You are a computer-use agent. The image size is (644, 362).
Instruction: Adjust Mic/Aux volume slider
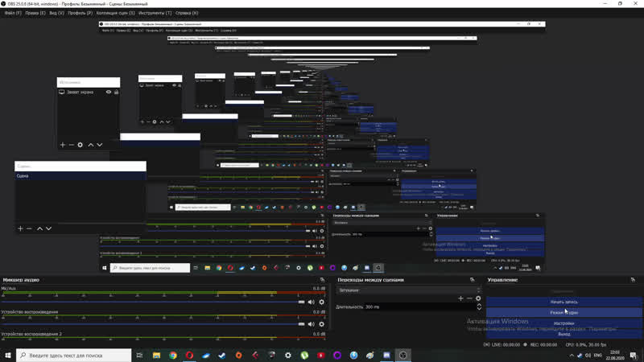pyautogui.click(x=301, y=302)
